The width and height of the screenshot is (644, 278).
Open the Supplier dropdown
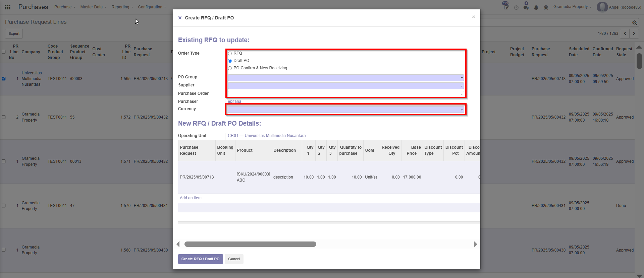346,86
